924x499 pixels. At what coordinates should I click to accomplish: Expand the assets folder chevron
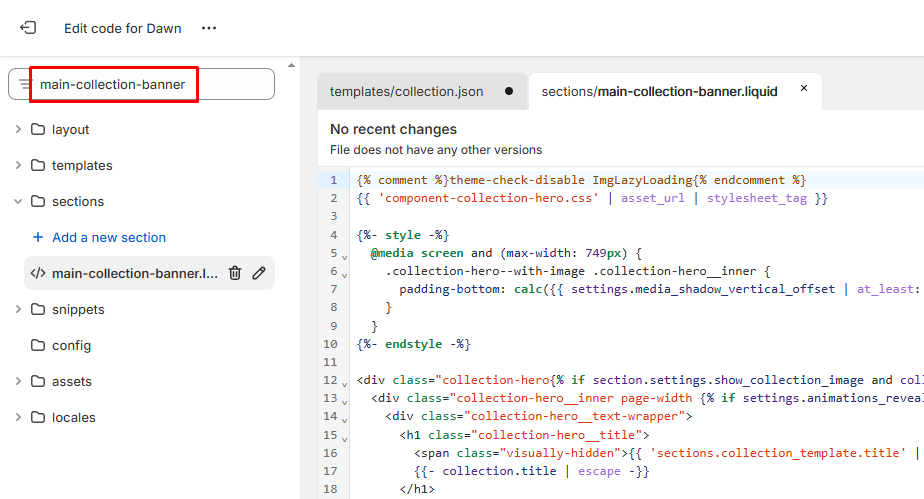pyautogui.click(x=18, y=381)
